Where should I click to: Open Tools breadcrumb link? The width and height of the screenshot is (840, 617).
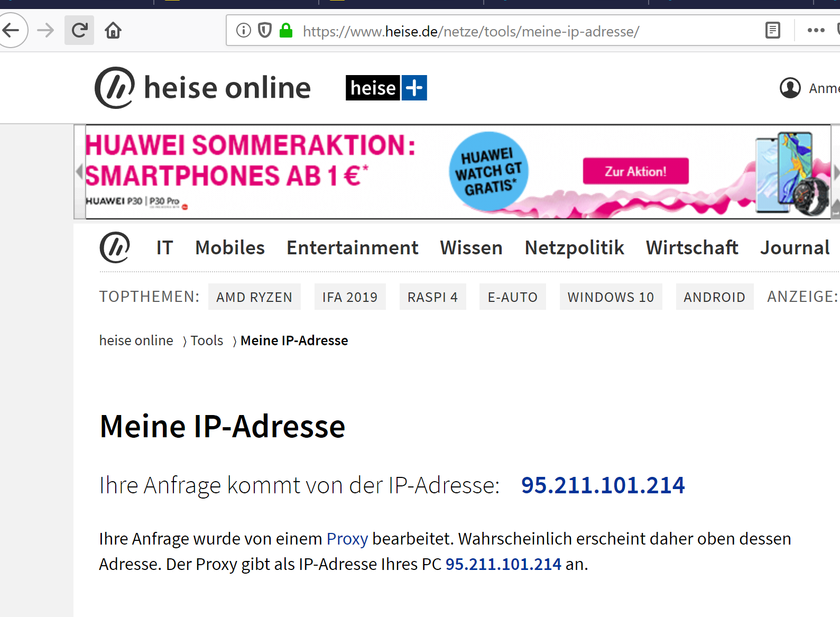(x=207, y=340)
